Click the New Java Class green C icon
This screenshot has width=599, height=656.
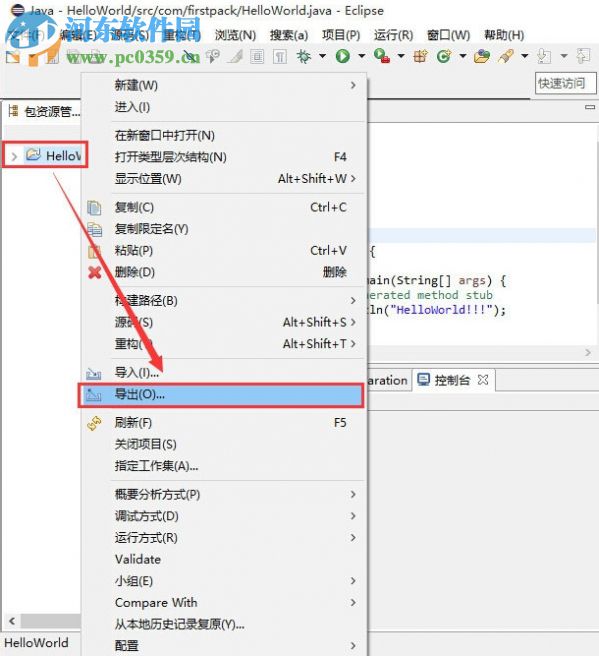tap(444, 56)
